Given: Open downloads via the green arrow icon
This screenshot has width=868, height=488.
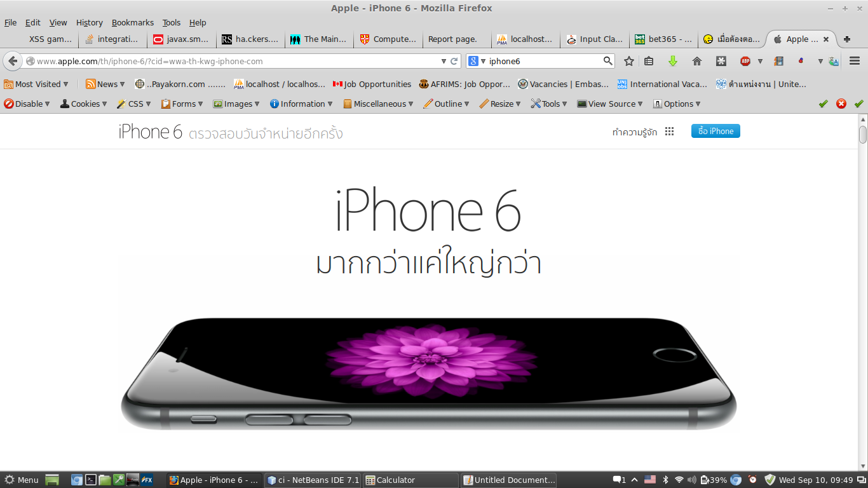Looking at the screenshot, I should click(673, 61).
